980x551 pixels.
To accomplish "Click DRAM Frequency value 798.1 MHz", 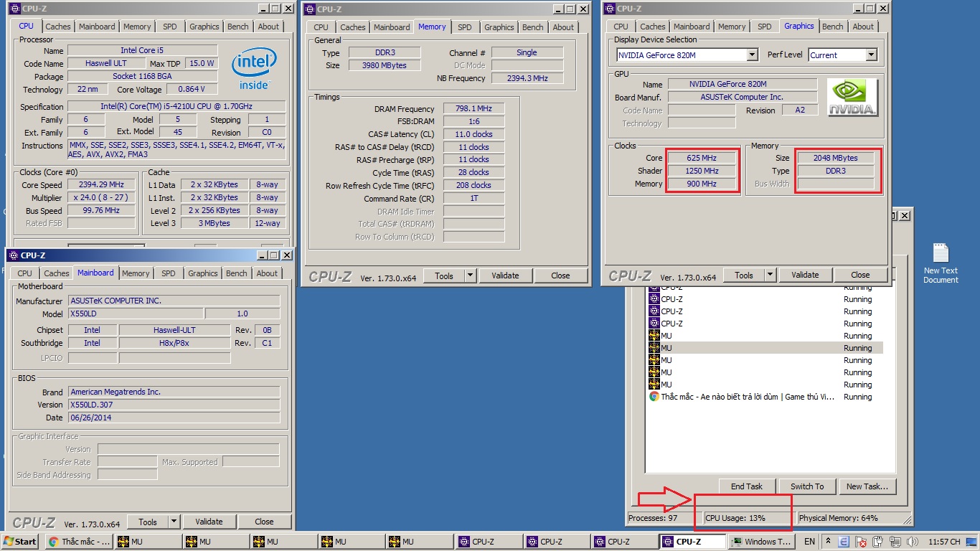I will 473,109.
